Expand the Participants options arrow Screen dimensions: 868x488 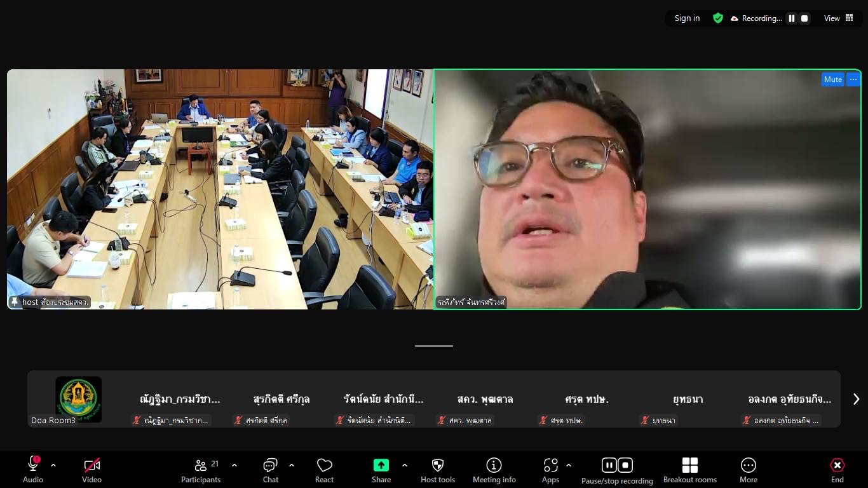point(234,465)
